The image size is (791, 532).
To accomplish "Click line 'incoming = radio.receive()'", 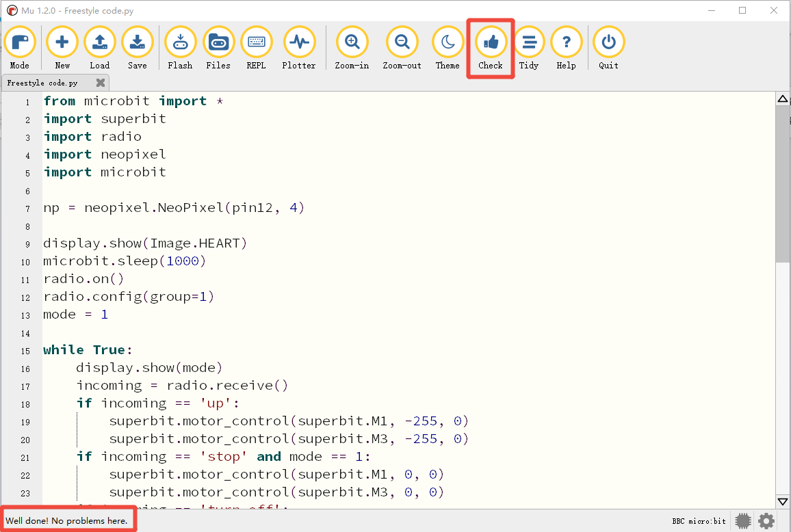I will (182, 386).
